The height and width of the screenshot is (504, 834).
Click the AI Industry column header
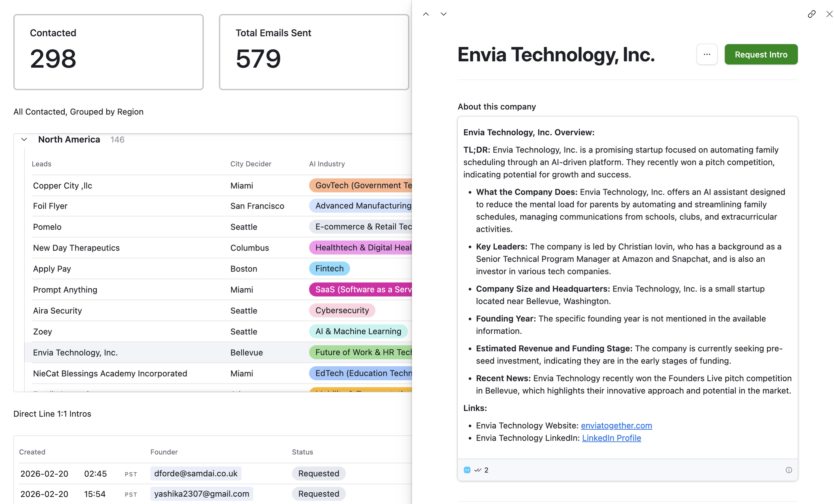(327, 164)
